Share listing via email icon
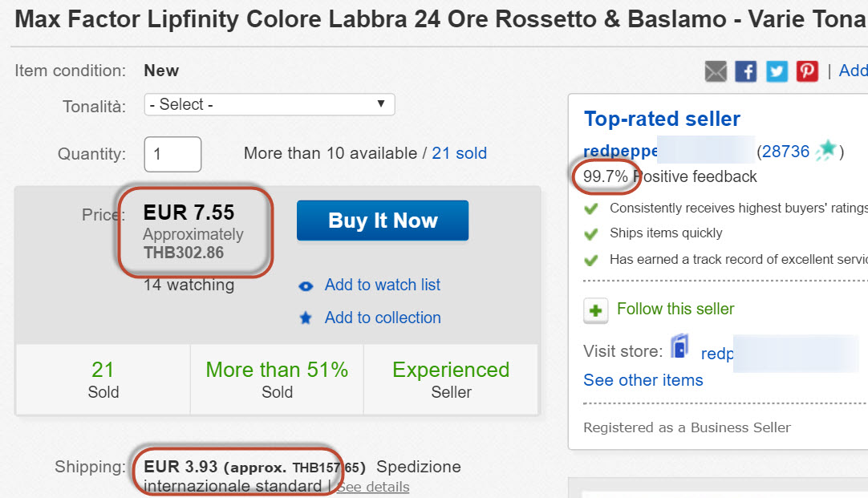The width and height of the screenshot is (868, 498). point(716,71)
